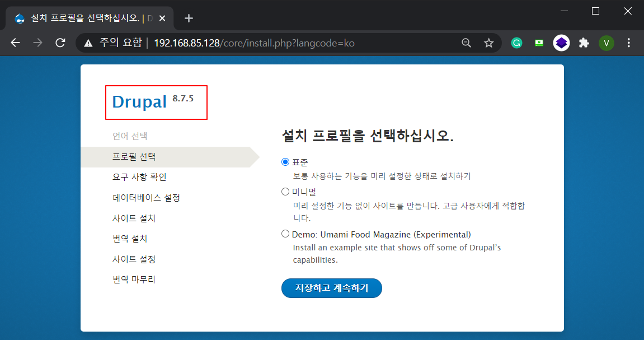Image resolution: width=644 pixels, height=340 pixels.
Task: Select the Demo: Umami Food Magazine radio button
Action: coord(285,234)
